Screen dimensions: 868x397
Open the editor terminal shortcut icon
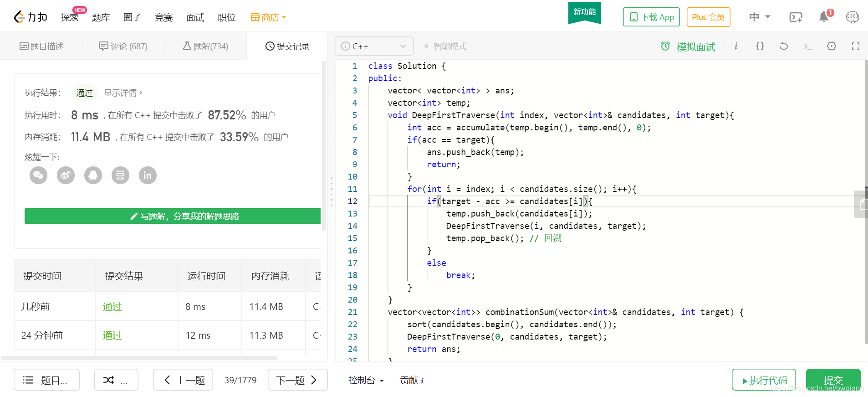[807, 46]
